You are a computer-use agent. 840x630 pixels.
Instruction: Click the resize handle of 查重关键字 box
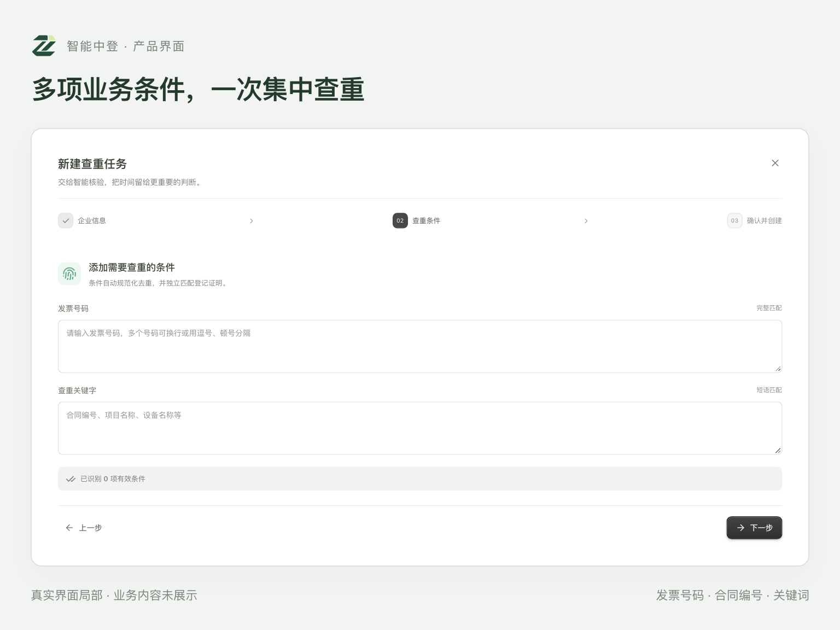[778, 450]
